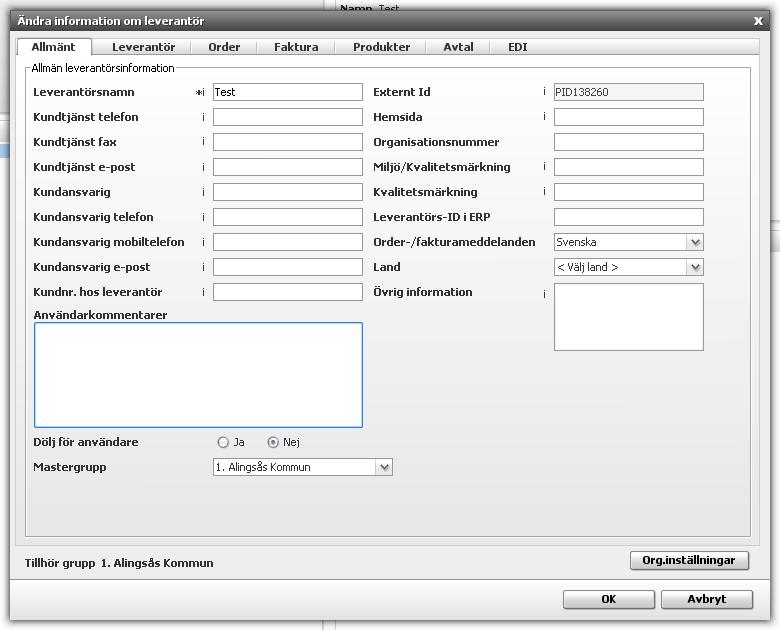
Task: Click info icon beside Kundnr. hos leverantör
Action: click(203, 292)
